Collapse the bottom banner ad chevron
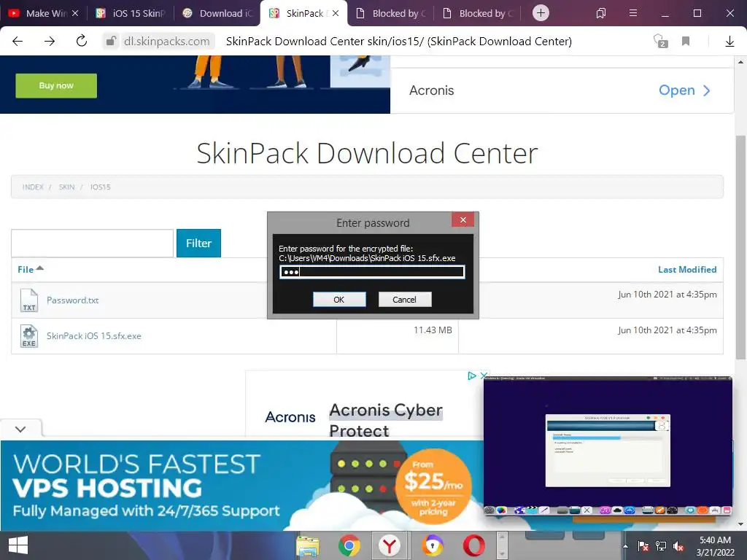This screenshot has height=560, width=747. [20, 429]
